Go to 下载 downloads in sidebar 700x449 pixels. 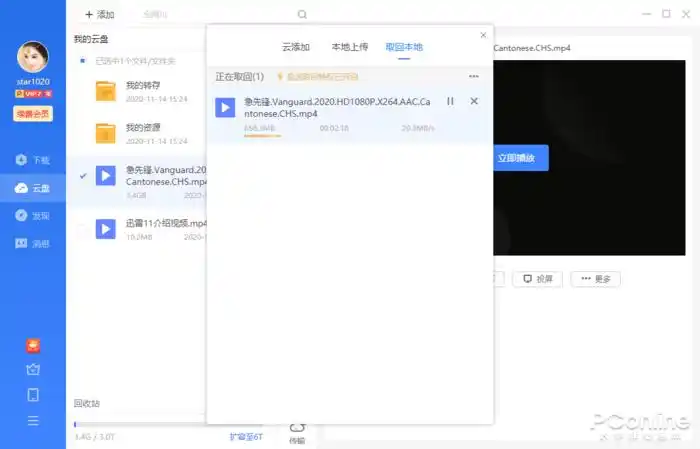coord(32,160)
